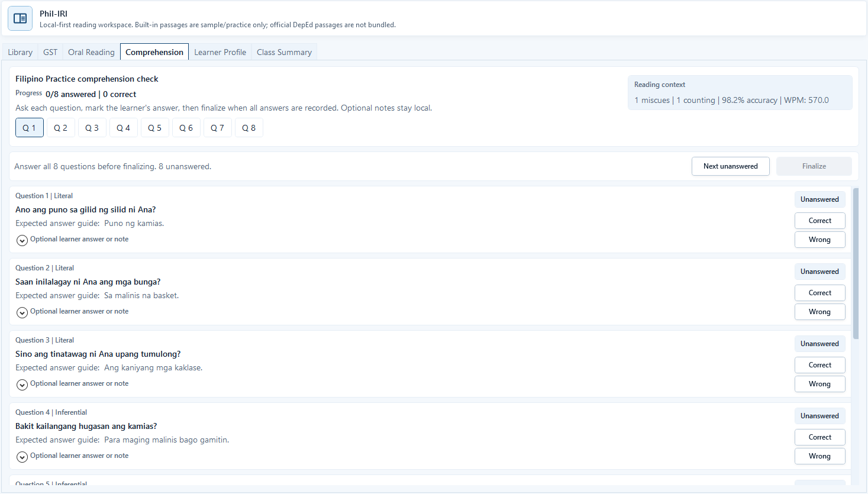Click the reading context stats line

click(731, 100)
